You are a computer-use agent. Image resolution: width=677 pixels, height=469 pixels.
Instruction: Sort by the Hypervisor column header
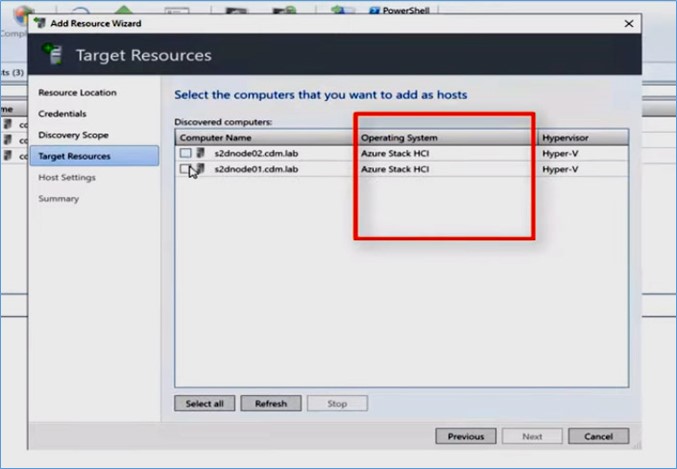(x=583, y=138)
